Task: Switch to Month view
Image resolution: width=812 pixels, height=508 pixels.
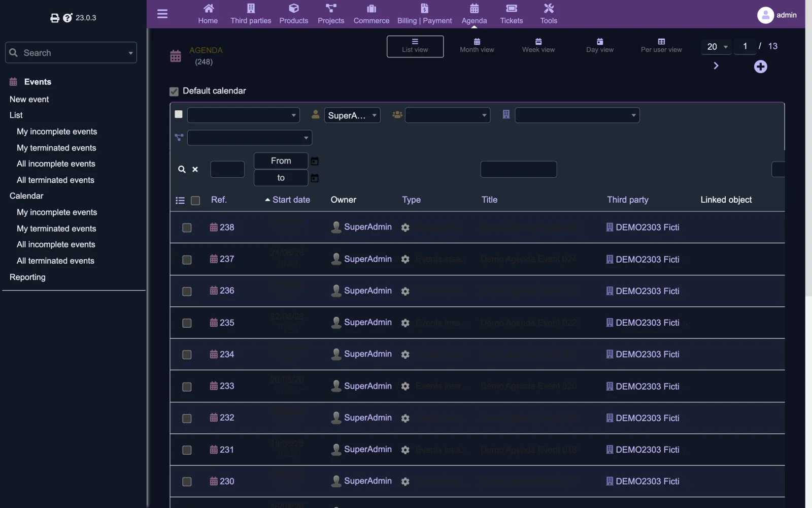Action: point(477,46)
